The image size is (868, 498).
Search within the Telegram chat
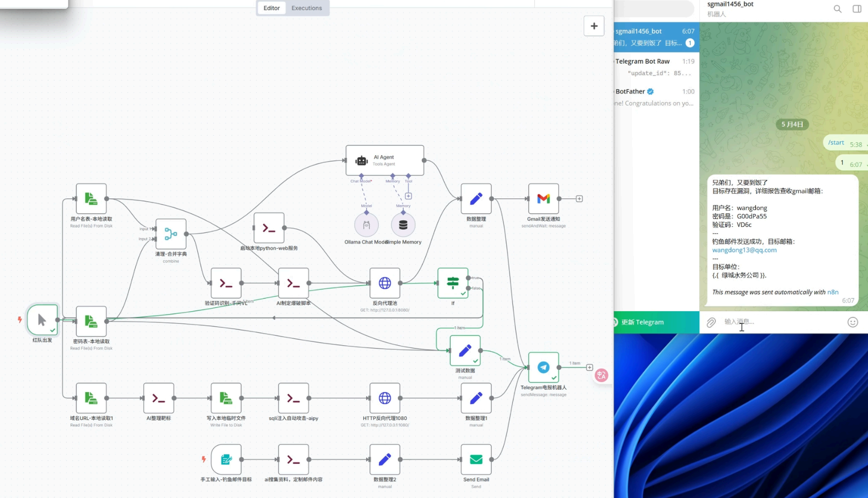(838, 9)
